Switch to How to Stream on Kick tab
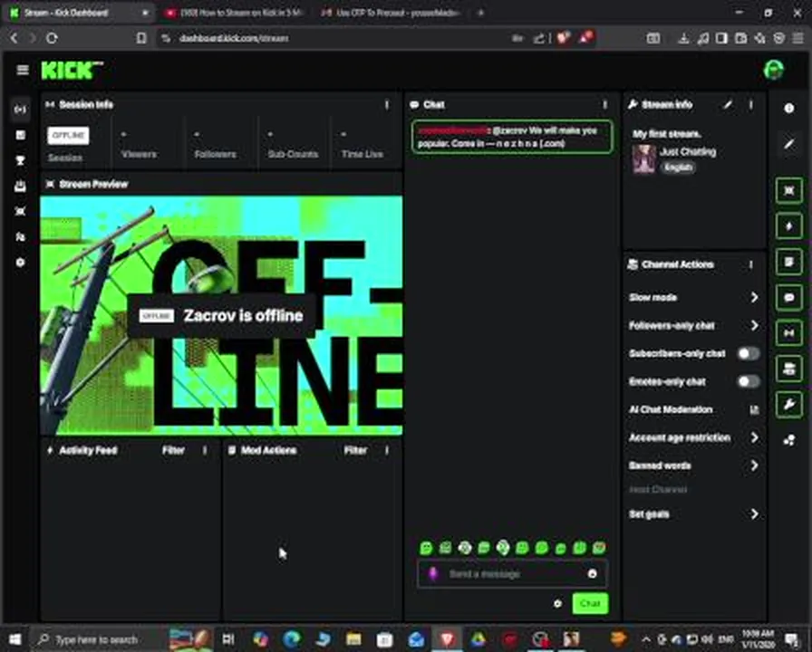The width and height of the screenshot is (812, 652). coord(235,13)
